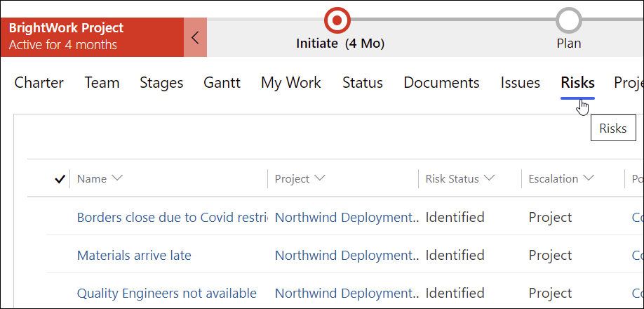Open Northwind Deployment project in first row
The width and height of the screenshot is (644, 309).
347,218
